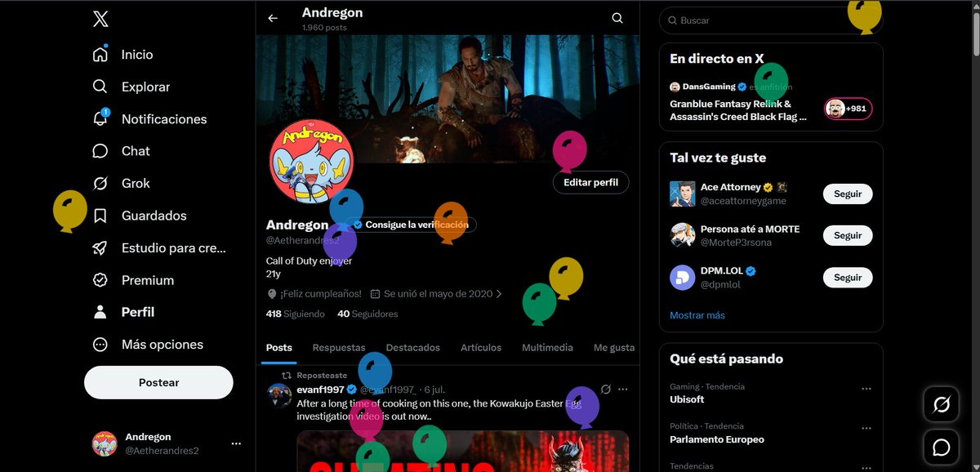Open account switcher three-dots for Andregon

[236, 443]
